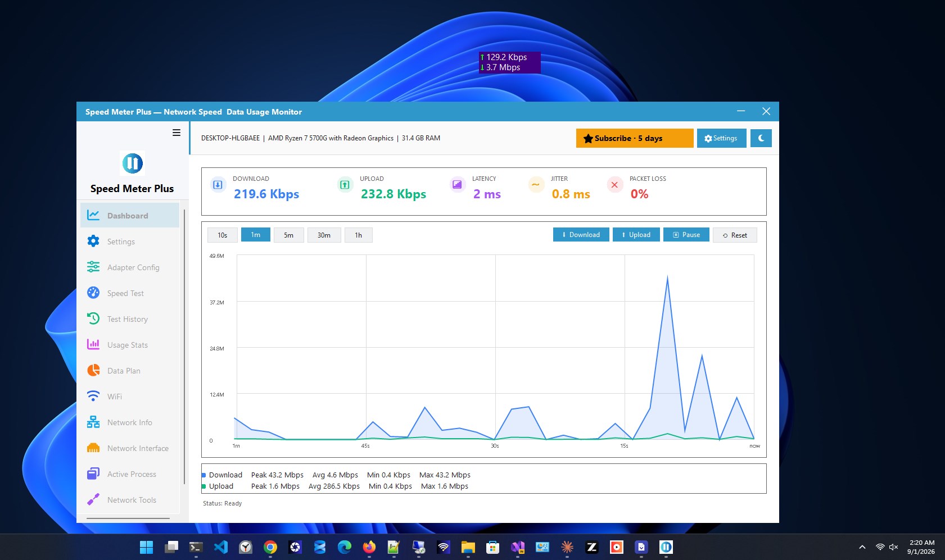Screen dimensions: 945x560
Task: Toggle dark mode moon icon
Action: (x=761, y=138)
